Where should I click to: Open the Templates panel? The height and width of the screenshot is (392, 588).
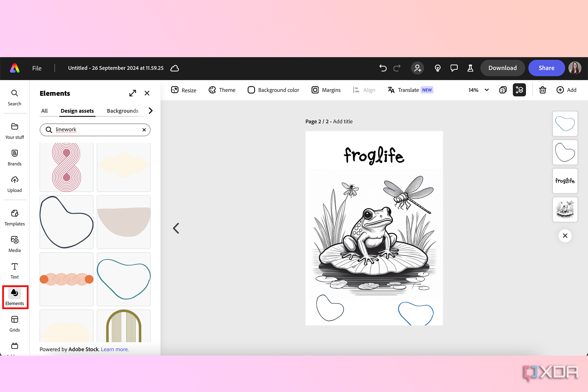[15, 218]
